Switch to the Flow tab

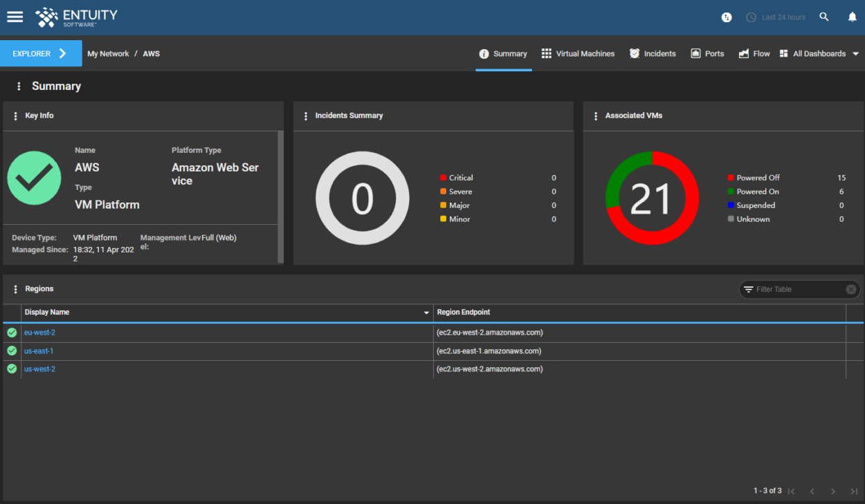coord(754,53)
